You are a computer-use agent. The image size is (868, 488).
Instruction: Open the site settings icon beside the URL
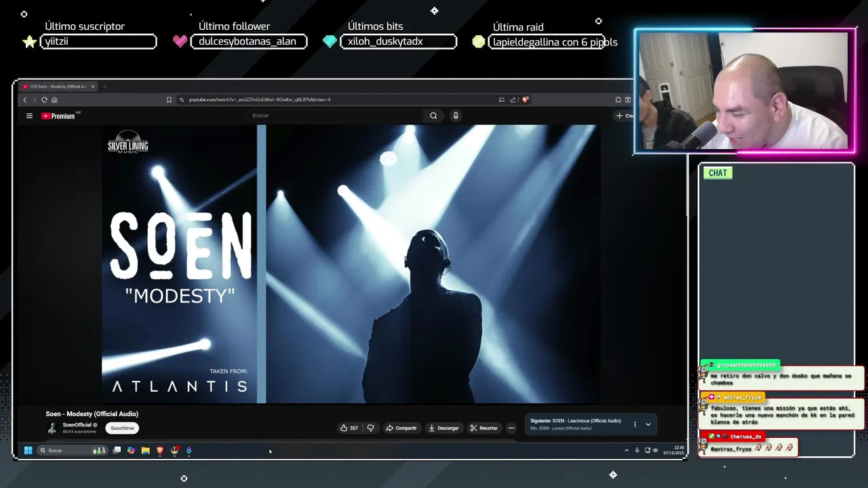pyautogui.click(x=182, y=100)
